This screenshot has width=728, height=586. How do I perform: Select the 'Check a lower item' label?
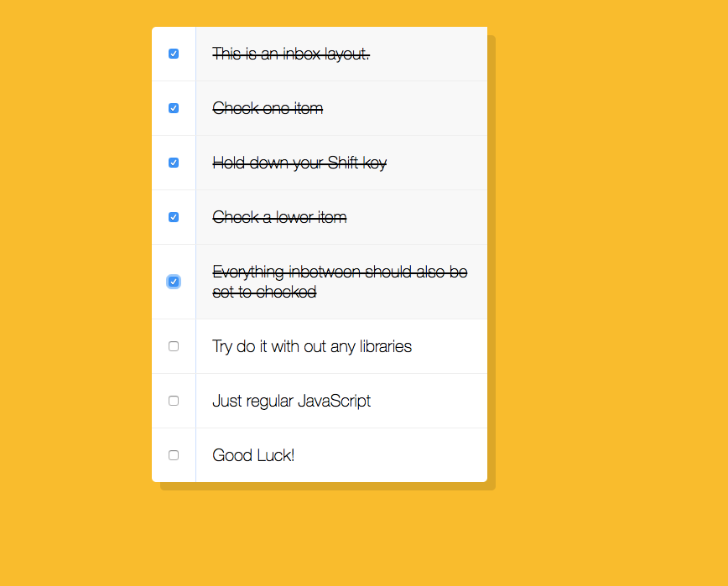[x=279, y=217]
